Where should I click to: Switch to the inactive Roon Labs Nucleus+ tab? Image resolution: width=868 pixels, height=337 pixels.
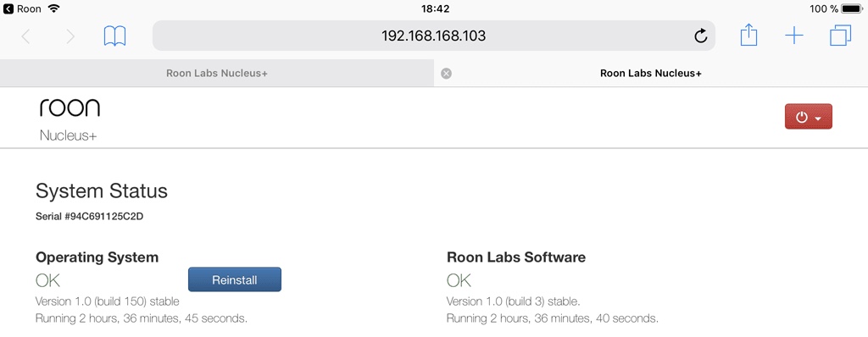tap(217, 73)
